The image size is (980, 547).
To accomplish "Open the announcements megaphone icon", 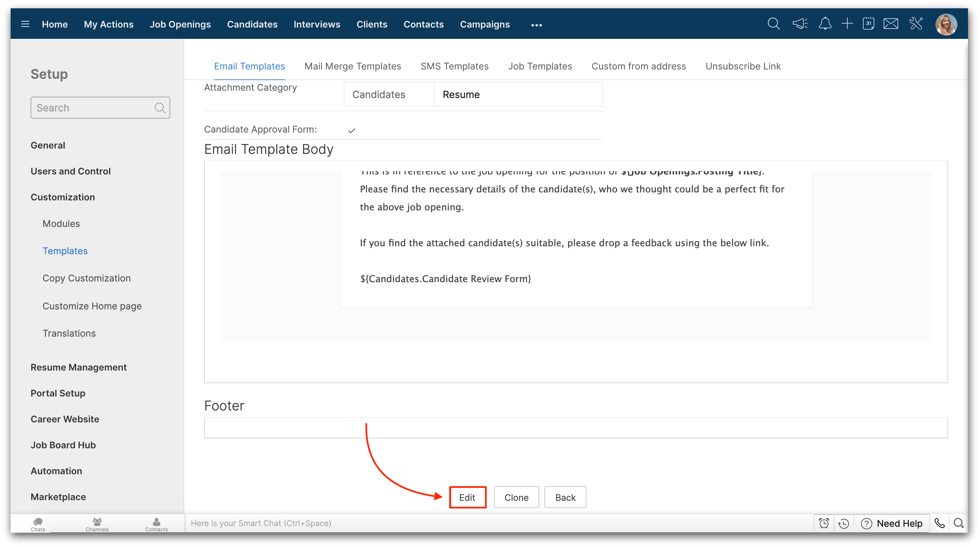I will click(800, 24).
